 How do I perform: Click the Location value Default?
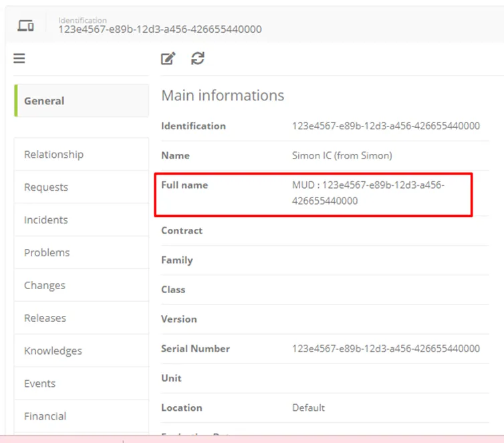[308, 408]
